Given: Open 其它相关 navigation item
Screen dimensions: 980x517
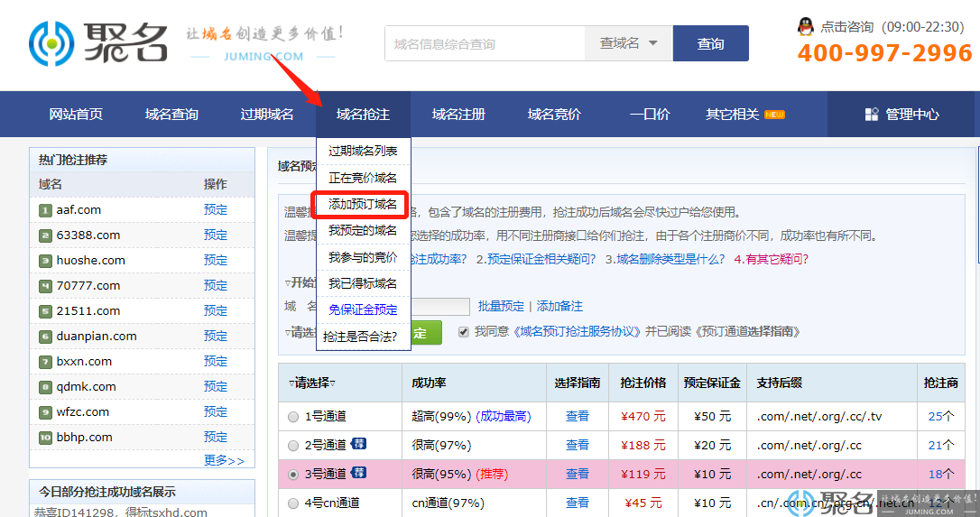Looking at the screenshot, I should coord(733,115).
